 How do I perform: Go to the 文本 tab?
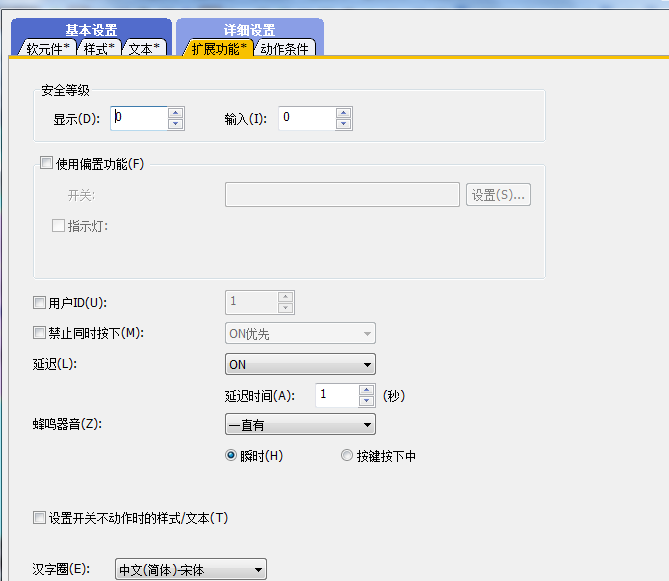click(x=144, y=48)
